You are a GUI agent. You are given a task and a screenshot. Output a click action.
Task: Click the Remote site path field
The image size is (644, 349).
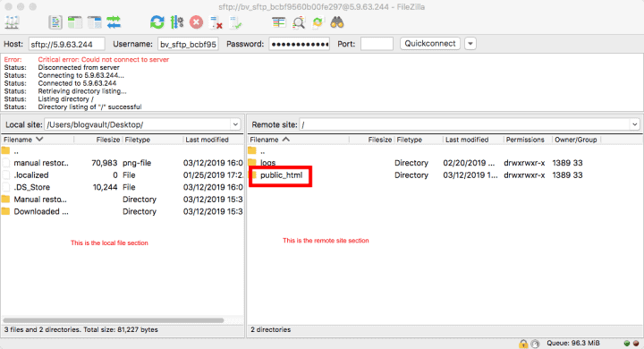464,124
